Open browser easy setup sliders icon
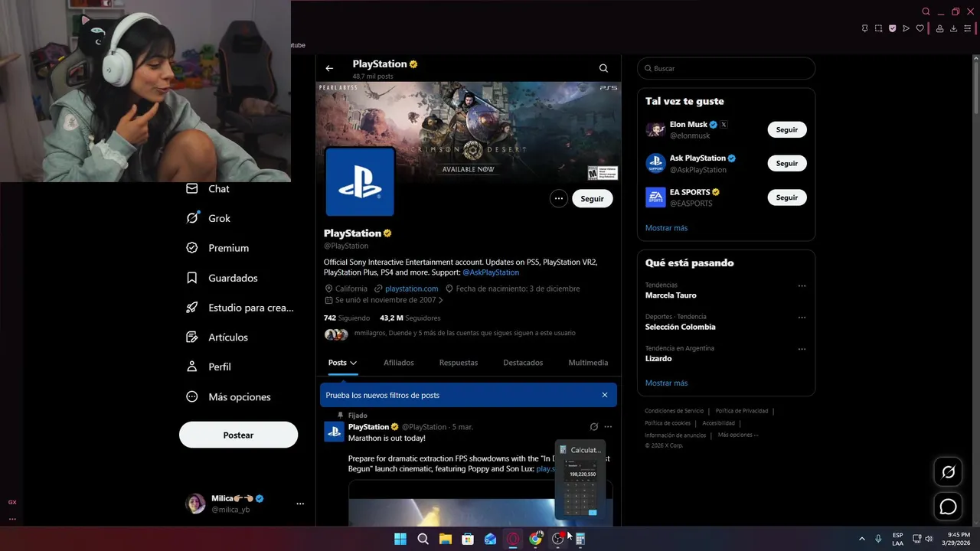 [x=967, y=28]
